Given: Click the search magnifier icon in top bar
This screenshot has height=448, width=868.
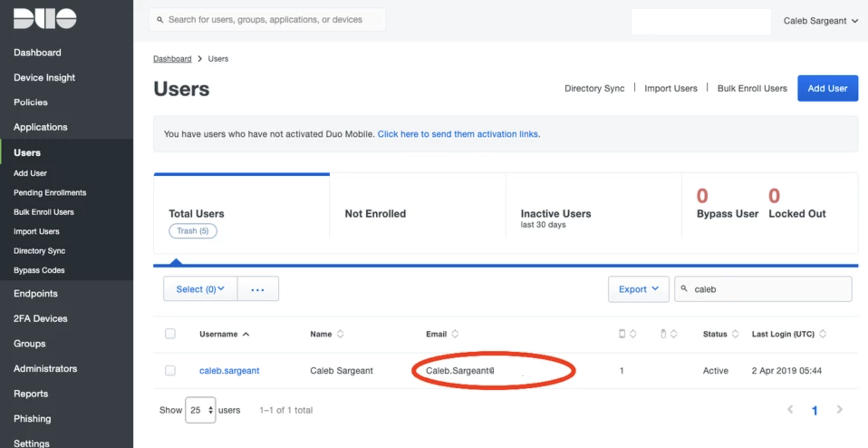Looking at the screenshot, I should click(160, 19).
